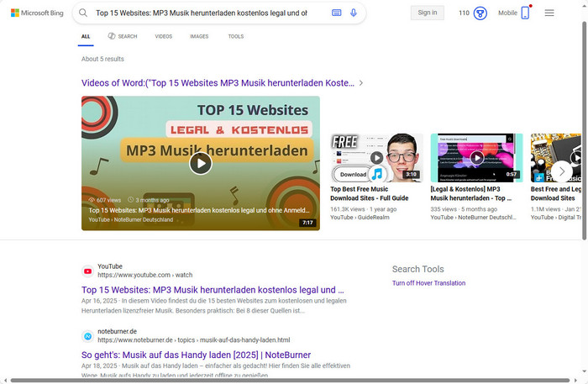The width and height of the screenshot is (588, 384).
Task: Switch to the SEARCH tab
Action: click(x=123, y=36)
